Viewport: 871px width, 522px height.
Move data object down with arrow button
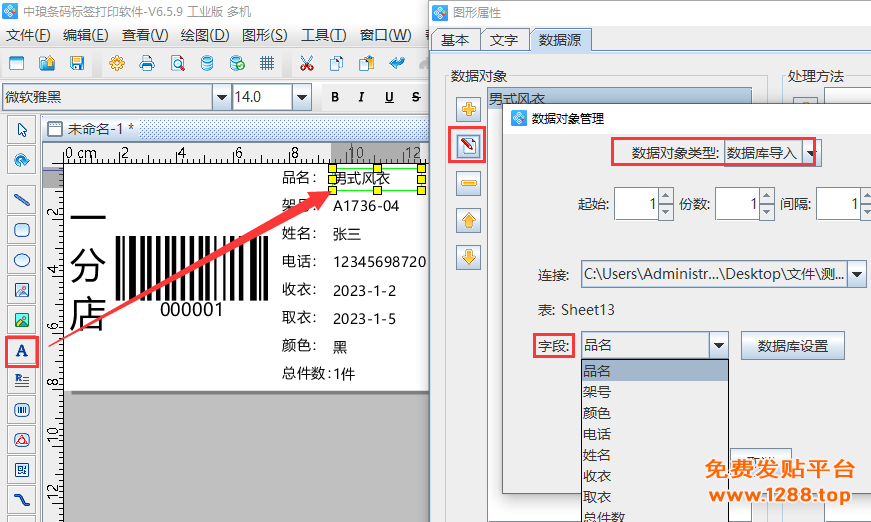(468, 257)
